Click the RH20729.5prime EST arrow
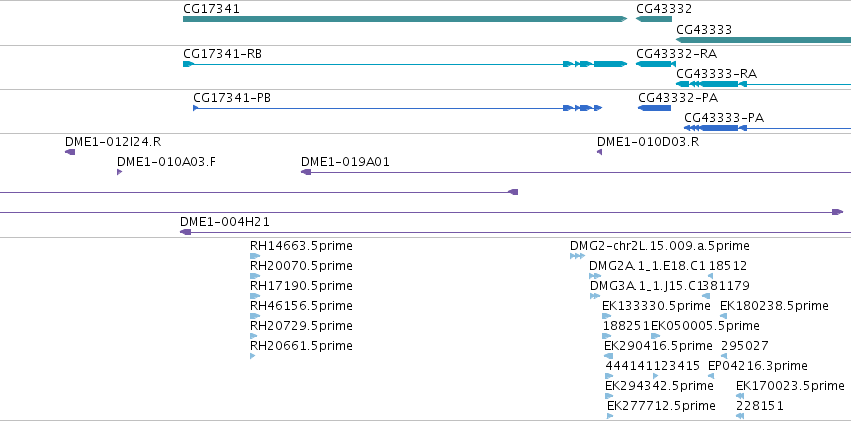The image size is (851, 421). tap(253, 336)
